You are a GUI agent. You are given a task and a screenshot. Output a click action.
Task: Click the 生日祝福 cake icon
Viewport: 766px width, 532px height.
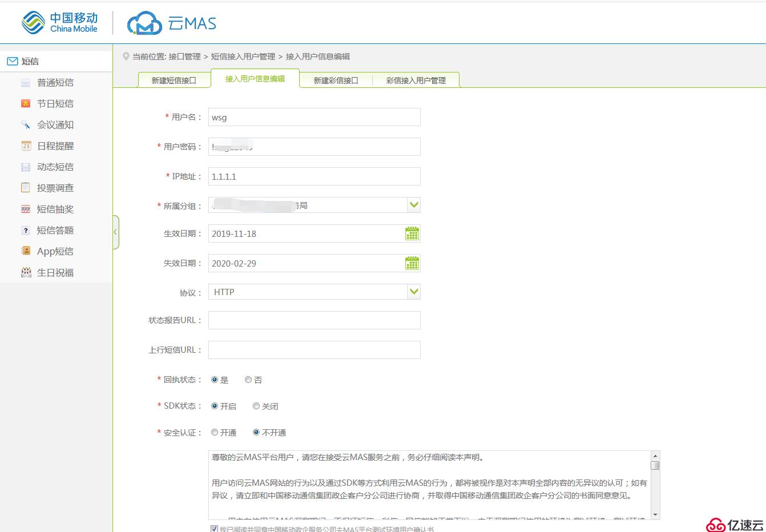pos(26,272)
